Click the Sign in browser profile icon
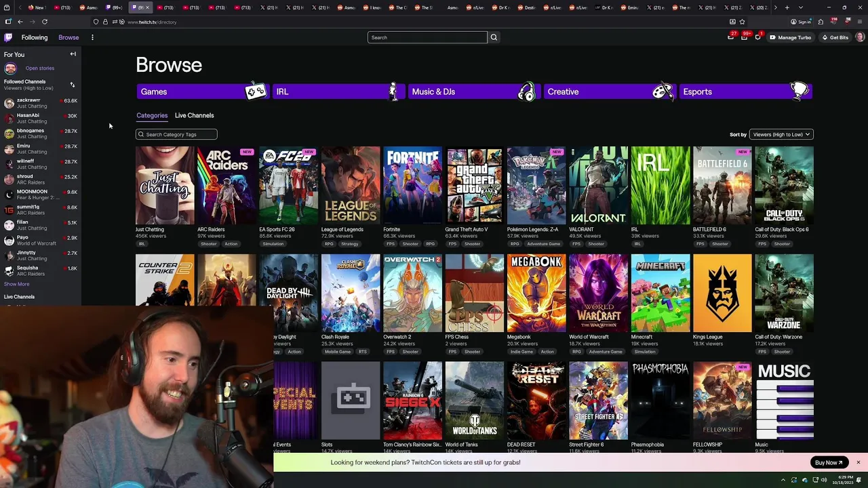Image resolution: width=868 pixels, height=488 pixels. (801, 22)
